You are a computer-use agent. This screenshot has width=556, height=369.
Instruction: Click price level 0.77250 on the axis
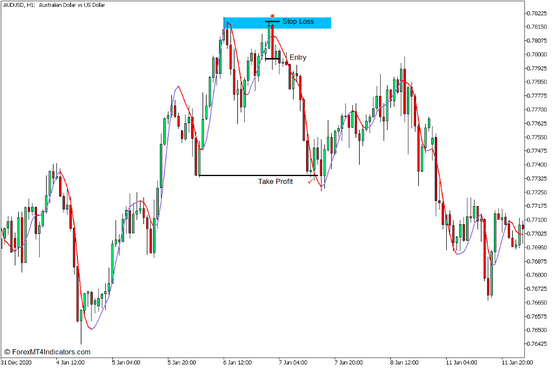pyautogui.click(x=536, y=192)
